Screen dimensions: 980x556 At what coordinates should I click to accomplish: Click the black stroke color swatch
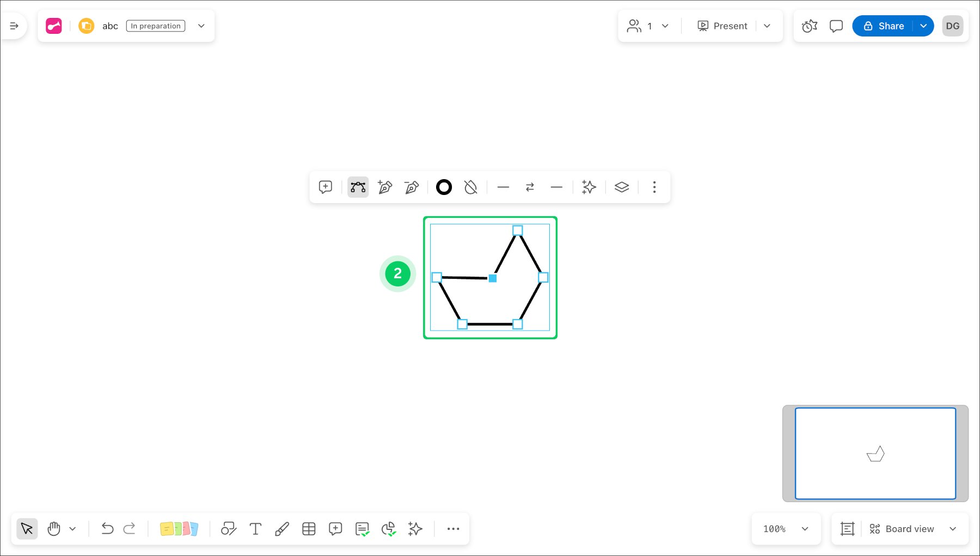(x=444, y=187)
